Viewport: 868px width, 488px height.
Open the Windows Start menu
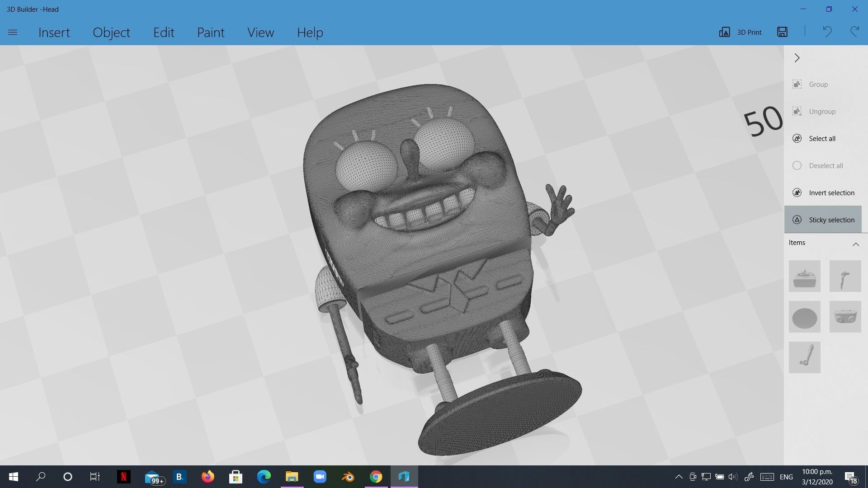point(14,477)
